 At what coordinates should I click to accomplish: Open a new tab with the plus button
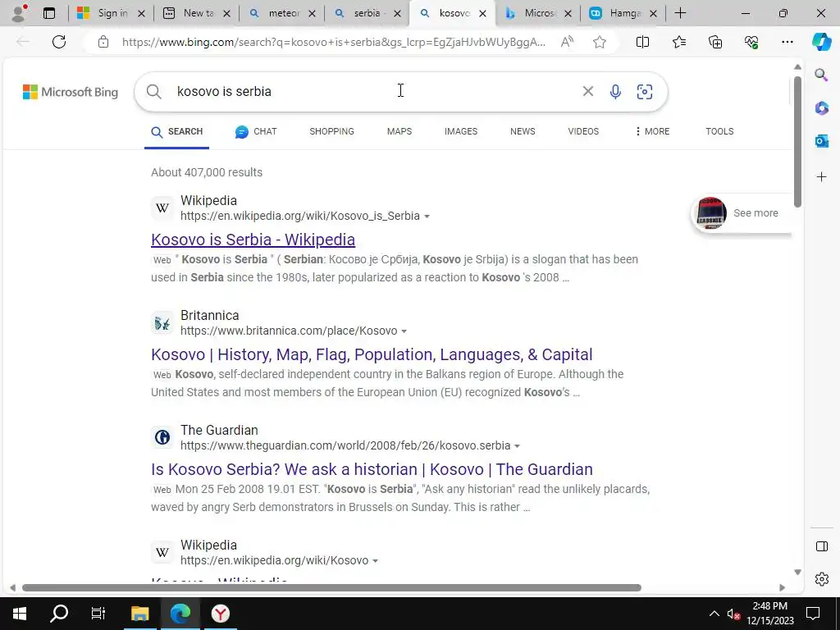click(680, 13)
